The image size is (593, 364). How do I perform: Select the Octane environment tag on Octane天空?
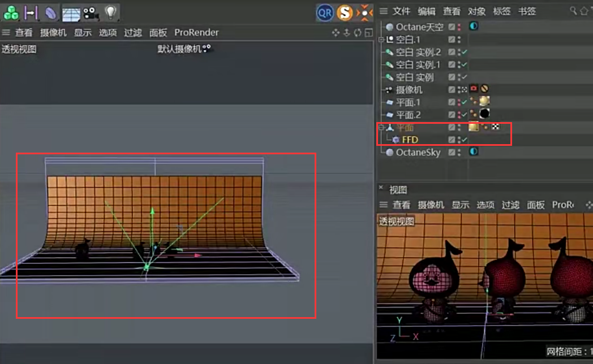474,26
